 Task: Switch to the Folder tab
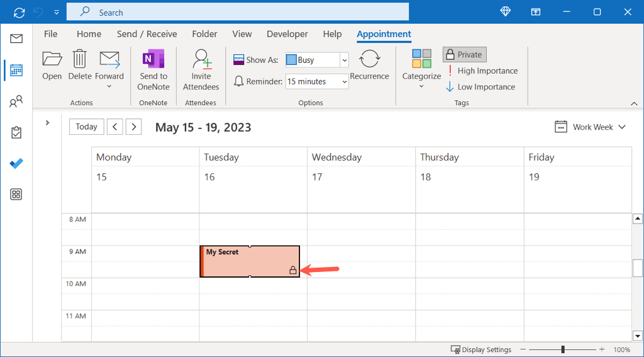204,34
